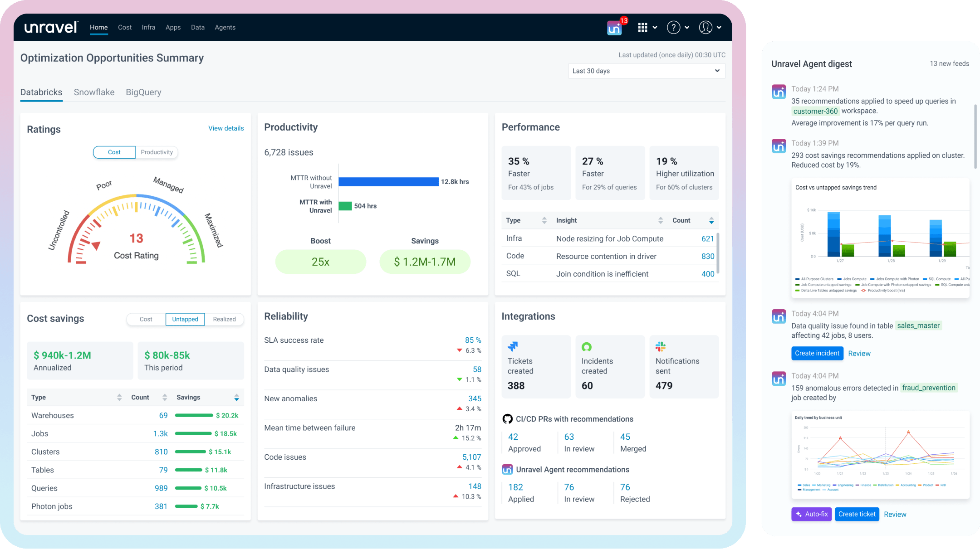The height and width of the screenshot is (549, 980).
Task: Sort Performance table by Type column
Action: (x=544, y=220)
